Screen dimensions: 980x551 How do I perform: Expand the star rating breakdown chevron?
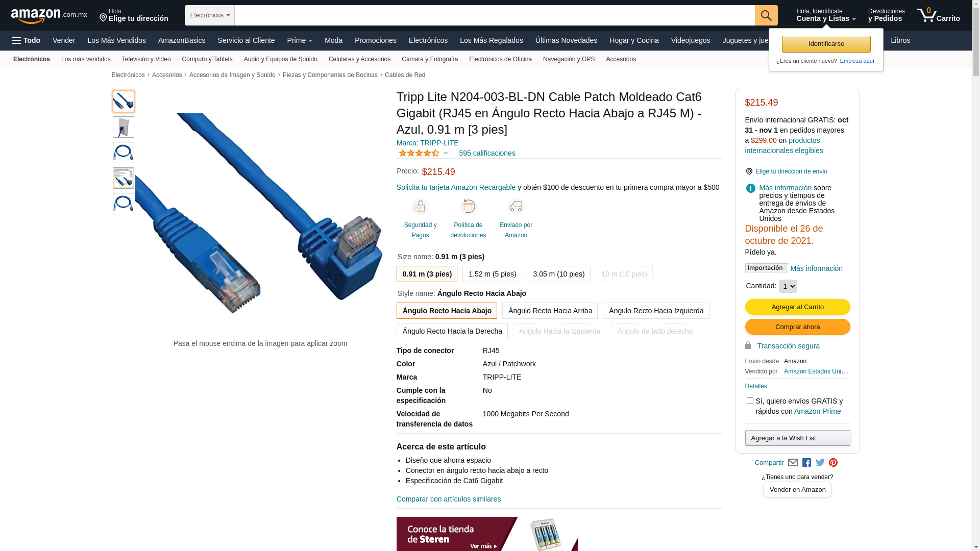coord(446,153)
